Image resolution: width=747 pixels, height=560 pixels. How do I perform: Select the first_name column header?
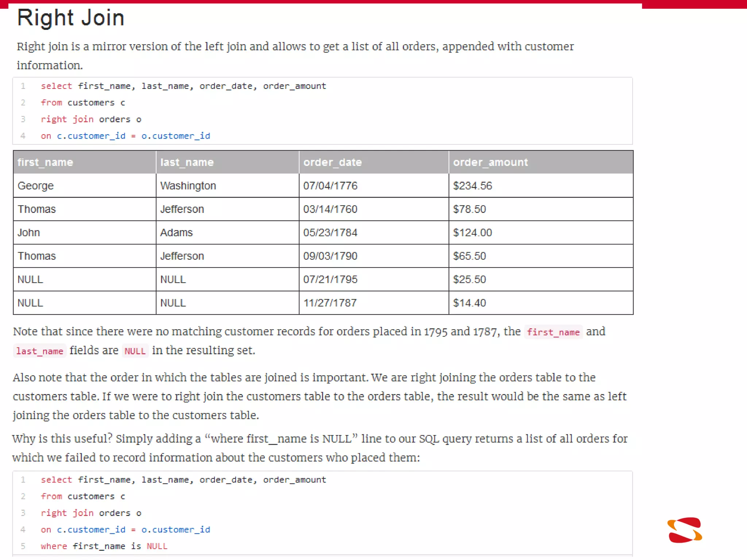click(85, 162)
